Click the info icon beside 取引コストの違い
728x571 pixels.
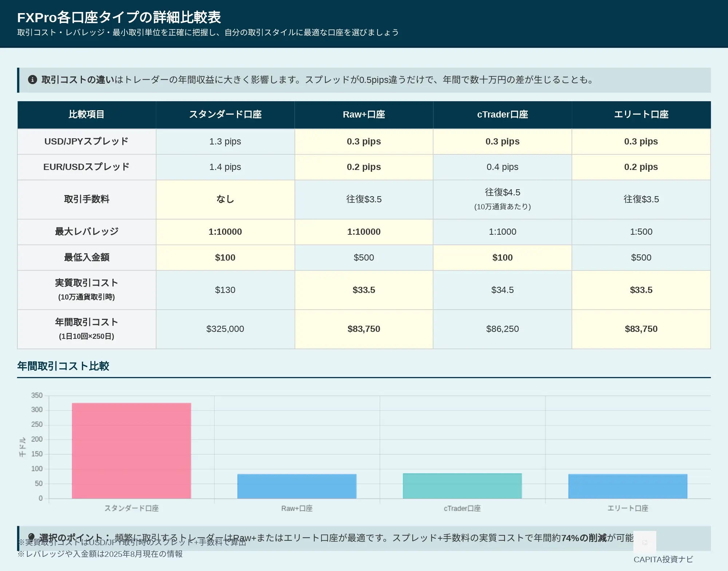click(x=32, y=80)
